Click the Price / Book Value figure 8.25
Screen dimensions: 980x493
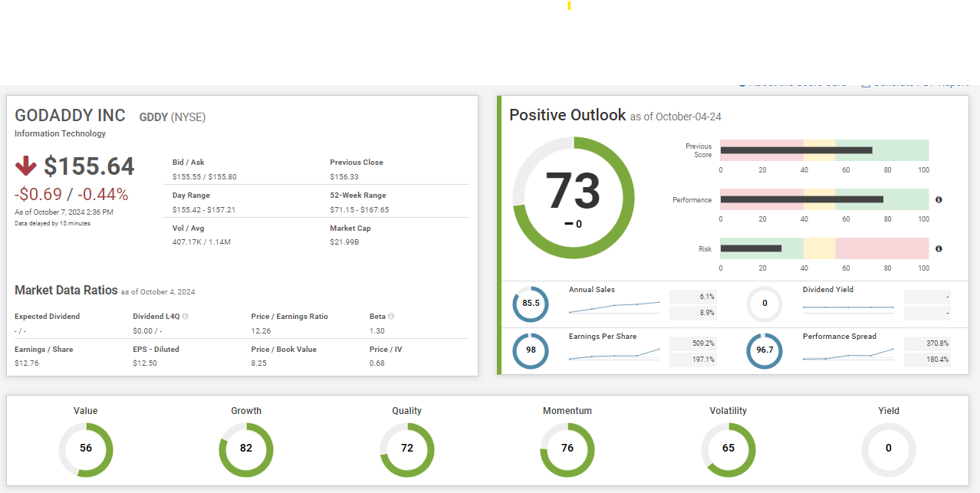pos(258,363)
